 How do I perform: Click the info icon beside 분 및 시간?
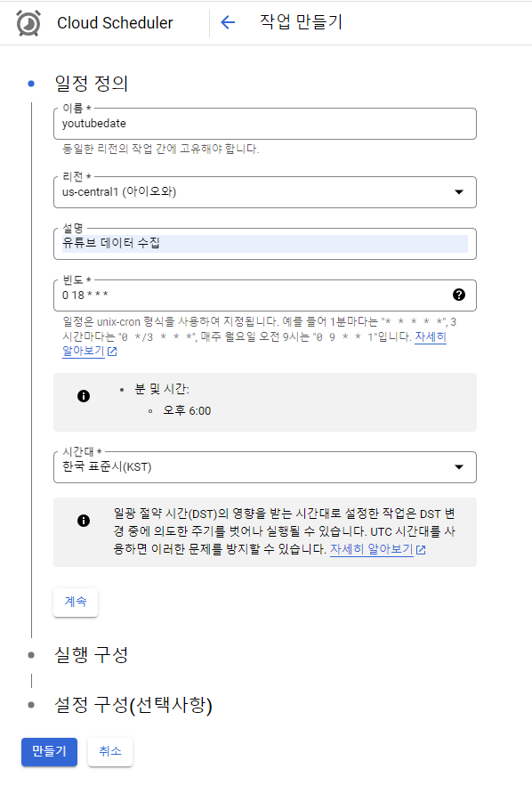click(84, 396)
